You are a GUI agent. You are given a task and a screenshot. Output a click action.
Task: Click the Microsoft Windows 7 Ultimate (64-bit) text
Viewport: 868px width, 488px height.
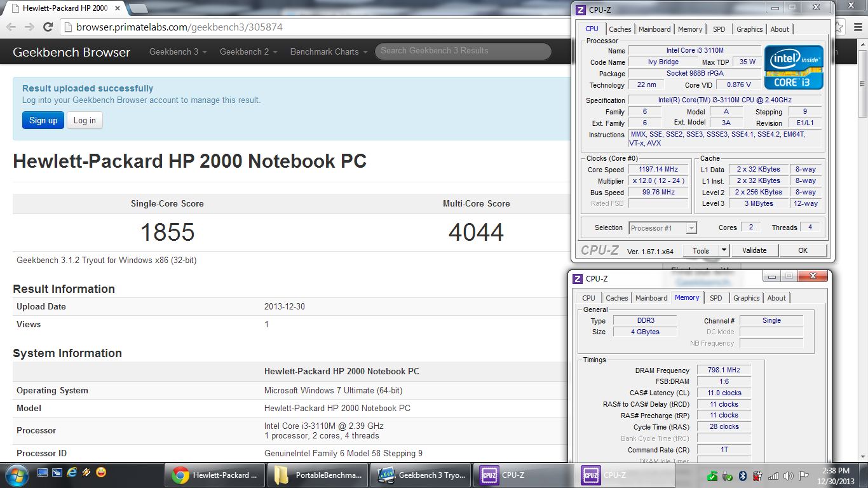coord(333,391)
